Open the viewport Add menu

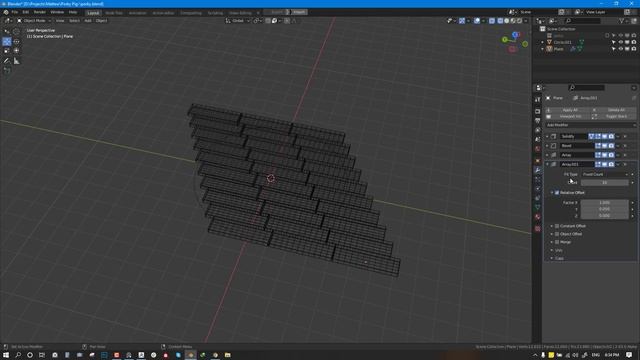click(88, 20)
